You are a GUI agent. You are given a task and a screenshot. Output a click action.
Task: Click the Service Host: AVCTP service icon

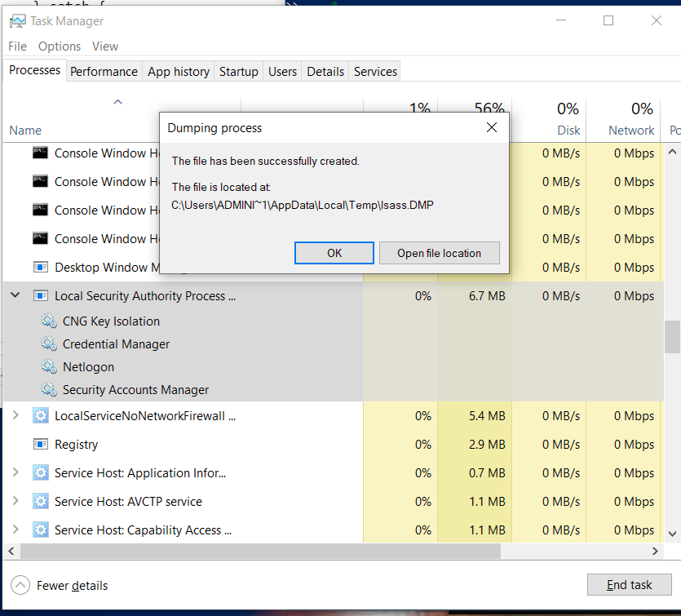point(41,501)
